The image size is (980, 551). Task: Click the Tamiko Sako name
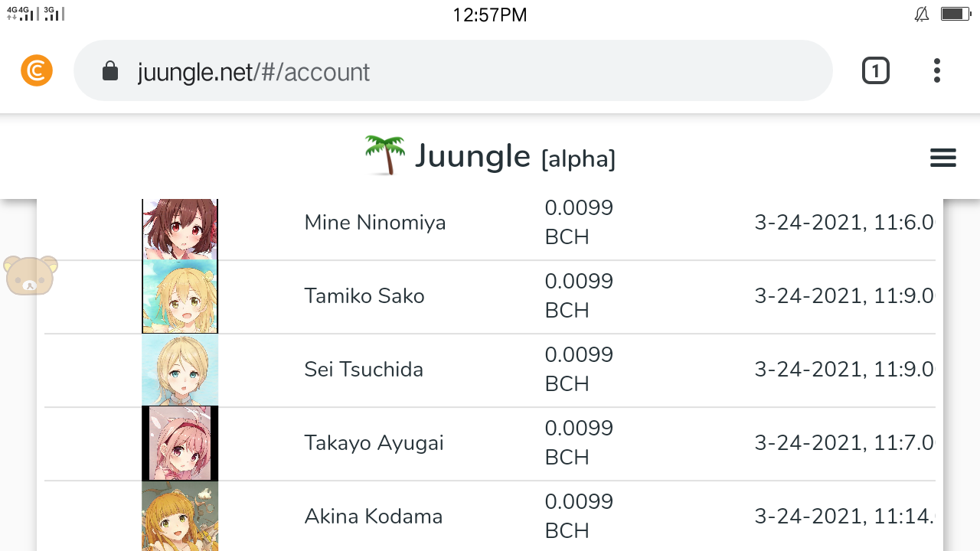[364, 296]
